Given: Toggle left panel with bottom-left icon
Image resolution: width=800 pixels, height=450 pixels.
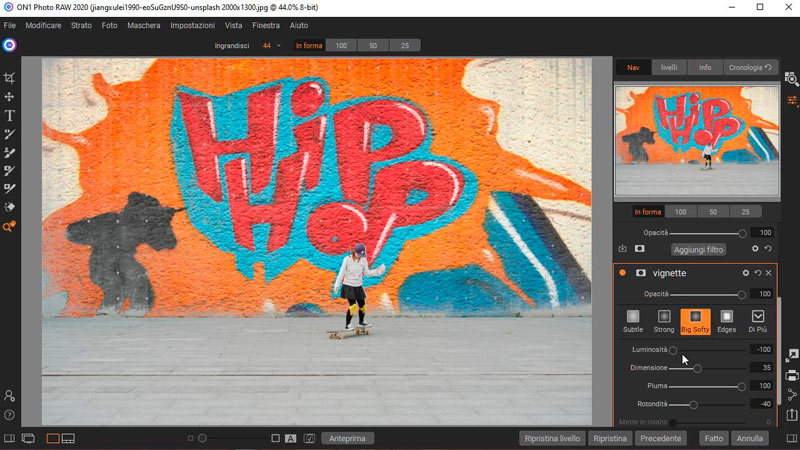Looking at the screenshot, I should (x=9, y=438).
